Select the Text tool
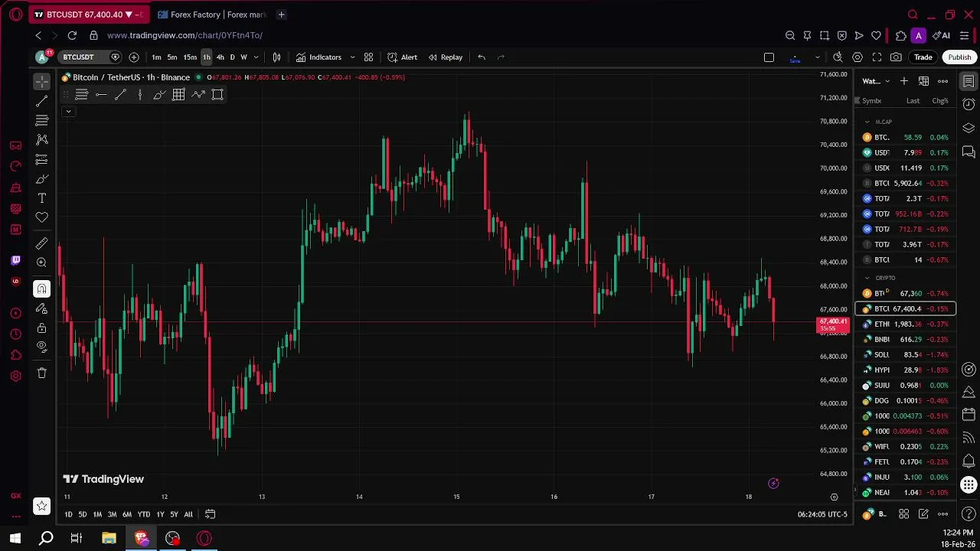 pyautogui.click(x=42, y=198)
